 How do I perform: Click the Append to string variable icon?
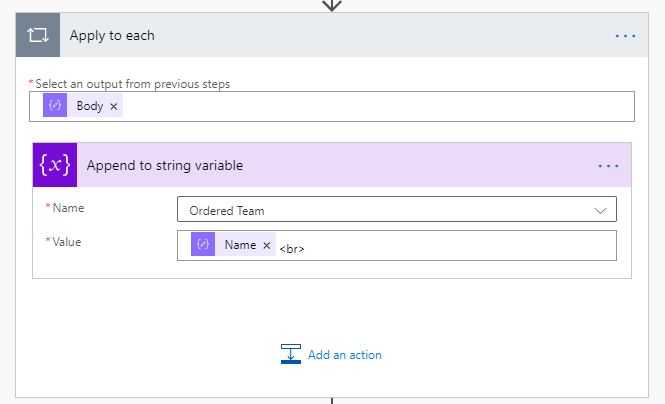point(55,165)
